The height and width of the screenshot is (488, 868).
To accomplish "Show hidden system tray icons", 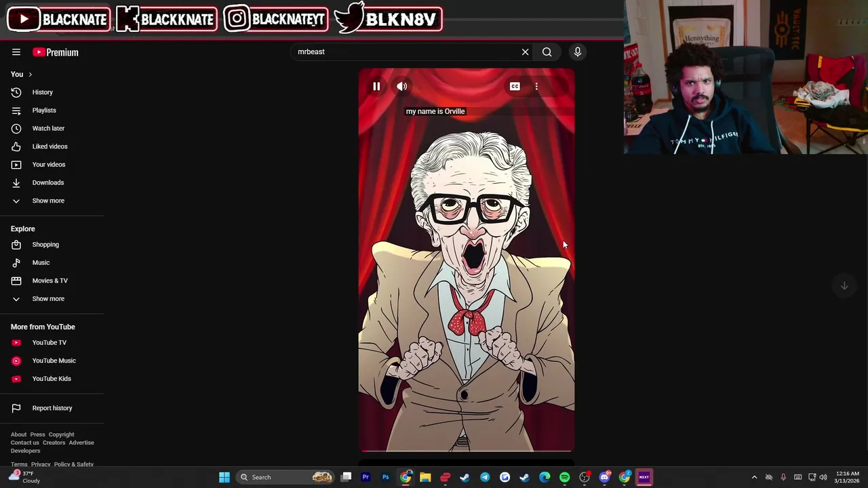I will coord(754,477).
